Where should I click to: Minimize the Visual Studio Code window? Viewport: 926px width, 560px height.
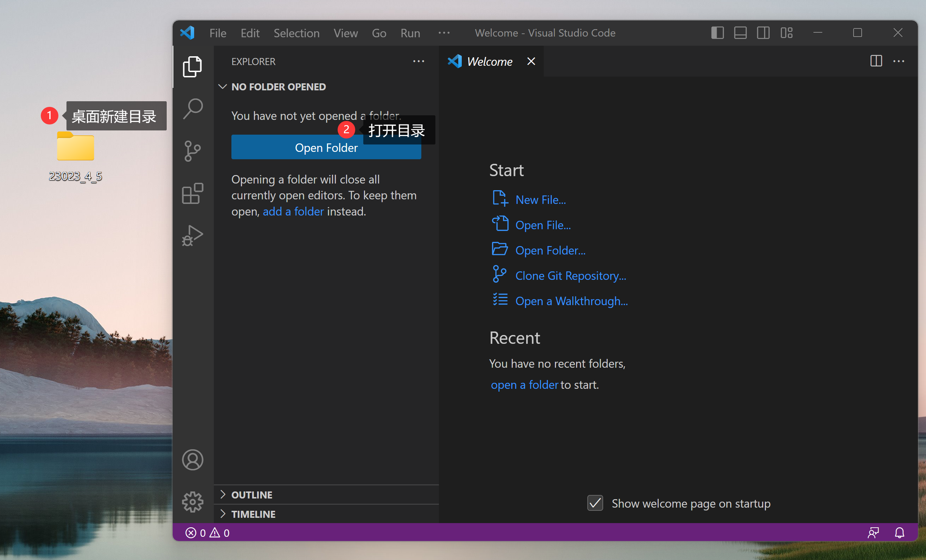[818, 33]
